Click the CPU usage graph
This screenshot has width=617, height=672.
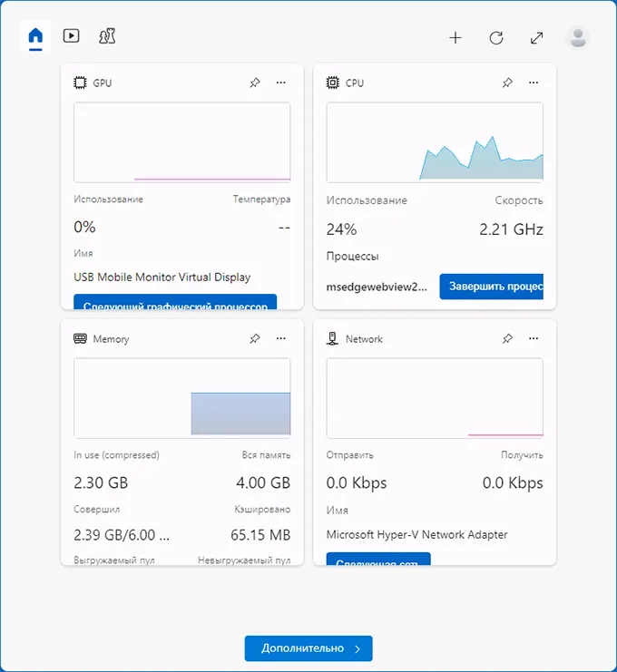[x=435, y=142]
